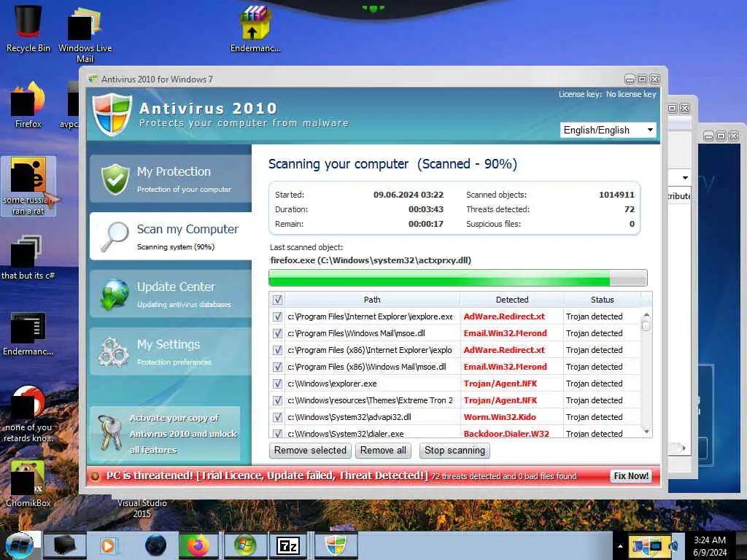Open the dark sphere taskbar icon
The height and width of the screenshot is (560, 747).
pos(155,545)
